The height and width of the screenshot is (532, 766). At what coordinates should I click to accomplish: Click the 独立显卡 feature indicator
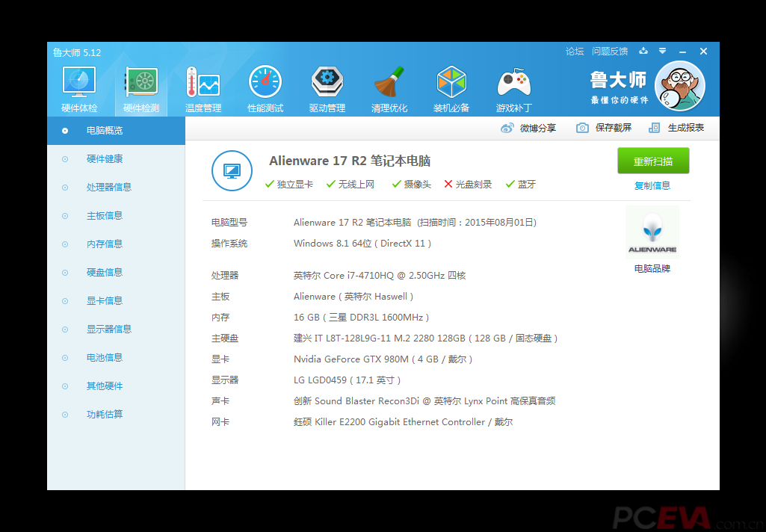pos(289,184)
